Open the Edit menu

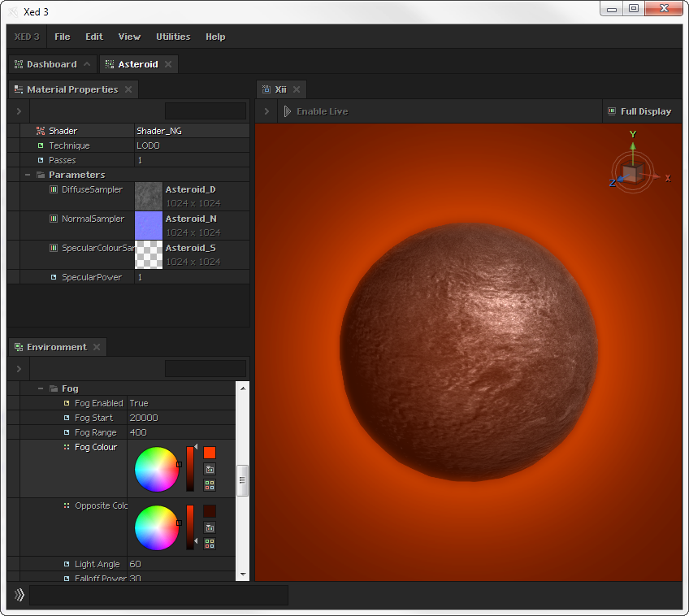click(94, 37)
